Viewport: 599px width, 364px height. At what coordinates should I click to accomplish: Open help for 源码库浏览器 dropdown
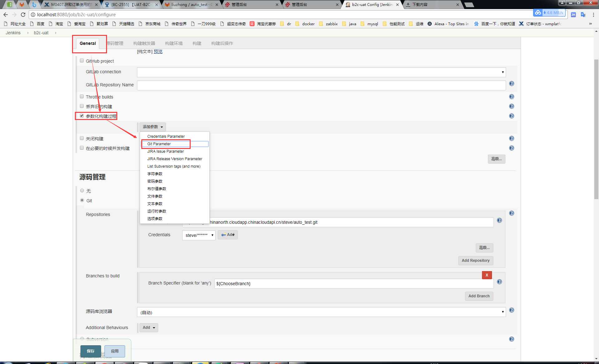(512, 310)
